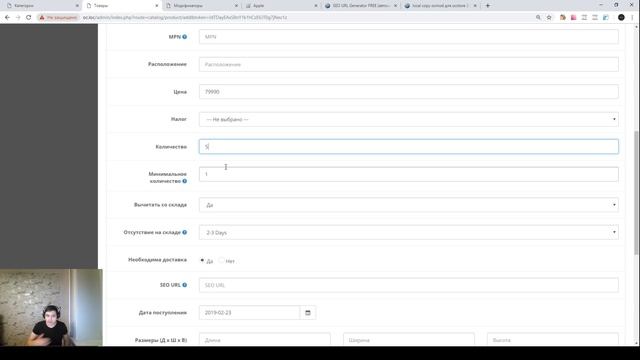The image size is (640, 360).
Task: Open the date picker calendar icon
Action: pos(308,313)
